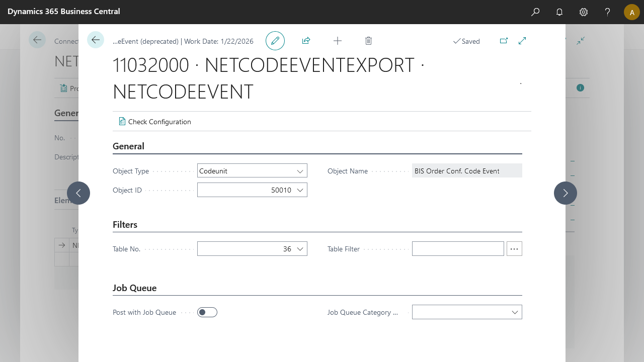Create a new record with plus icon
The height and width of the screenshot is (362, 644).
(x=338, y=41)
